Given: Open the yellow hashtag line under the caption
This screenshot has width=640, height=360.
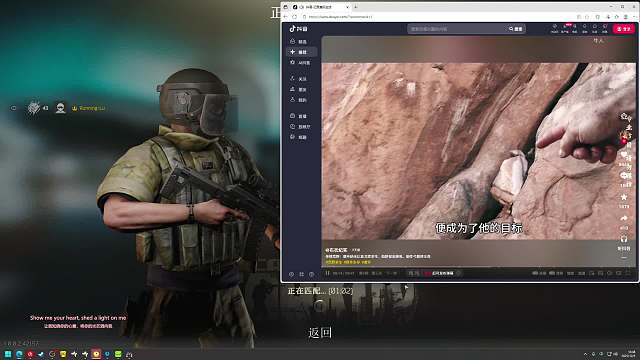Looking at the screenshot, I should tap(348, 262).
